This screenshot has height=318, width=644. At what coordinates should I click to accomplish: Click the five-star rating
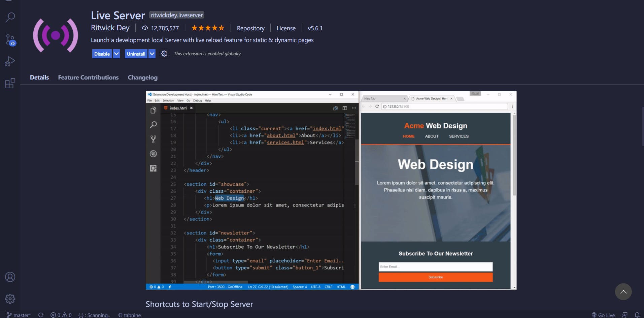[x=208, y=28]
